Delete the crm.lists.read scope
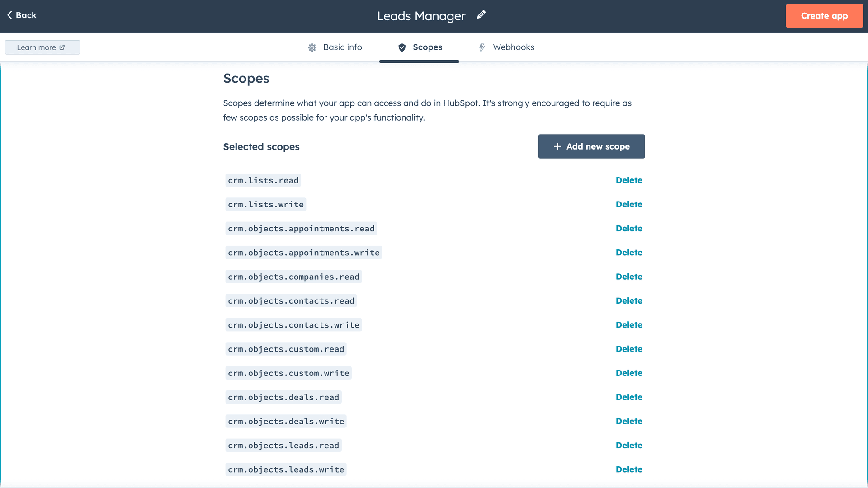Screen dimensions: 868x488 click(629, 180)
